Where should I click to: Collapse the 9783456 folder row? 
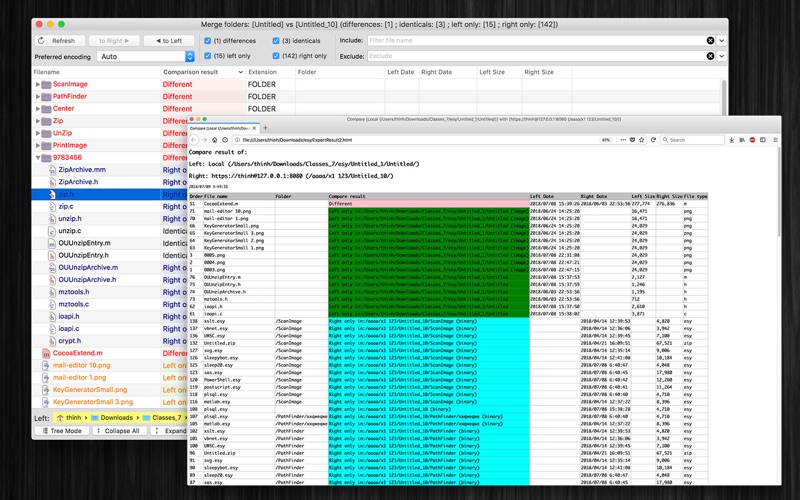pyautogui.click(x=37, y=158)
